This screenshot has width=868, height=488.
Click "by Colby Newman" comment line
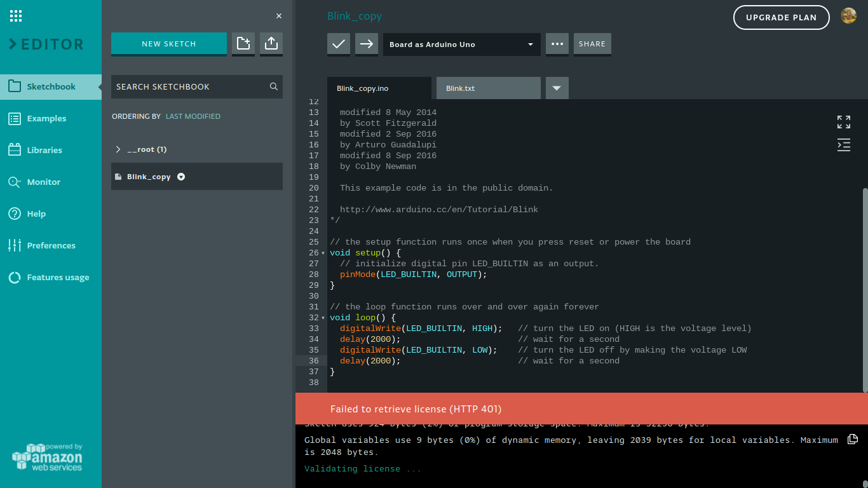378,166
